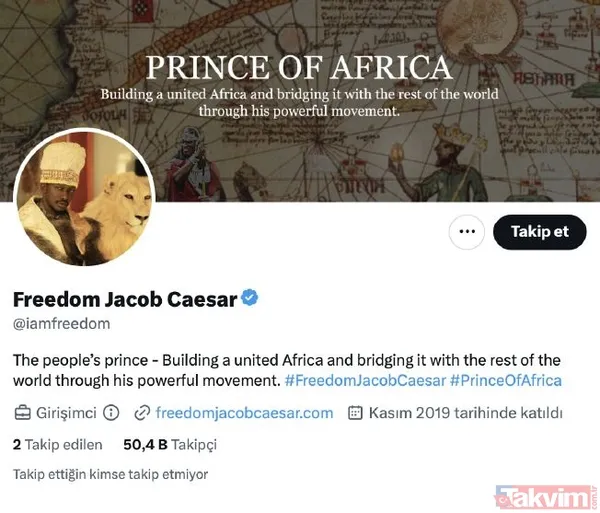Screen dimensions: 600x513
Task: Click the Girişimci profession label
Action: coord(67,412)
